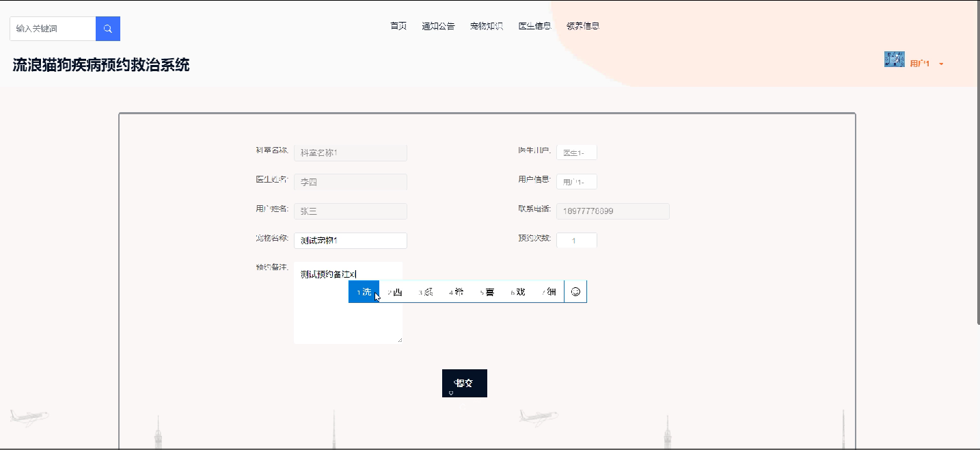
Task: Go to 首页 in navigation
Action: point(398,26)
